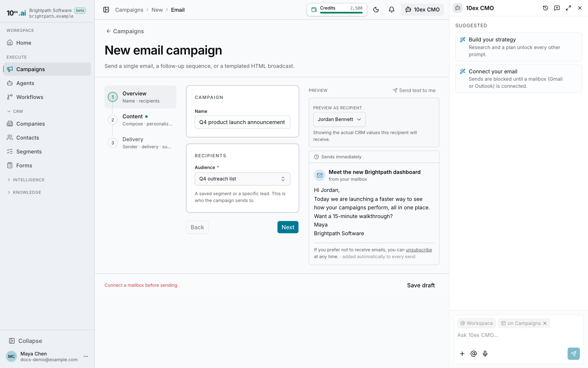Click the campaign Name input field
588x368 pixels.
click(242, 122)
